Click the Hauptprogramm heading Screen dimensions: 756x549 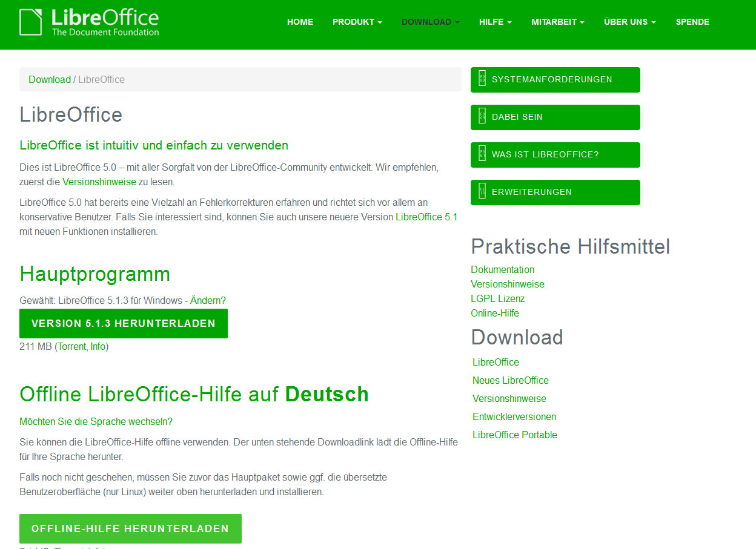pos(94,274)
